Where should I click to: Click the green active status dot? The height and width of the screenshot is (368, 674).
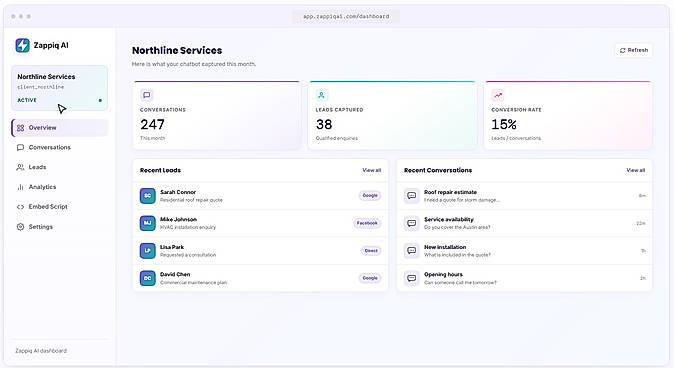pyautogui.click(x=100, y=100)
